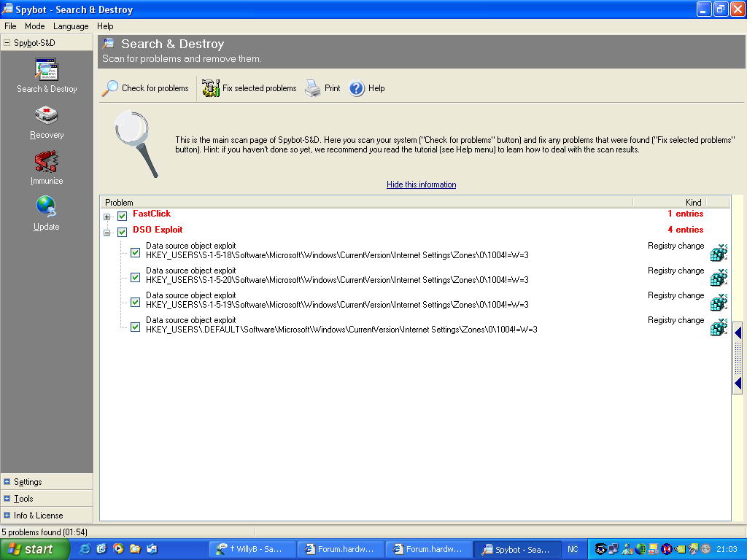Click the Hide this information link
Screen dimensions: 747x560
click(421, 184)
